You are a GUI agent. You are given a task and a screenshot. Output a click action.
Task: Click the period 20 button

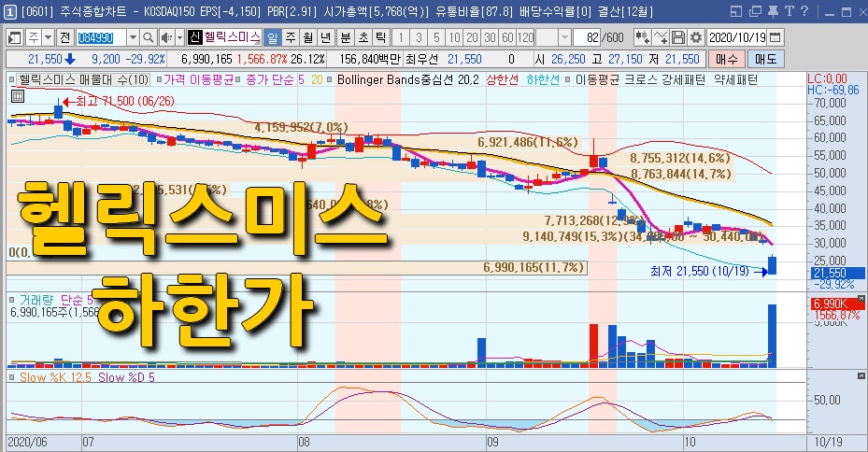(x=472, y=37)
